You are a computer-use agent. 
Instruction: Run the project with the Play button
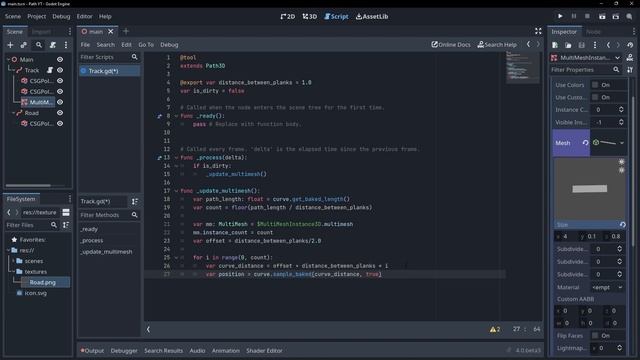pos(560,16)
